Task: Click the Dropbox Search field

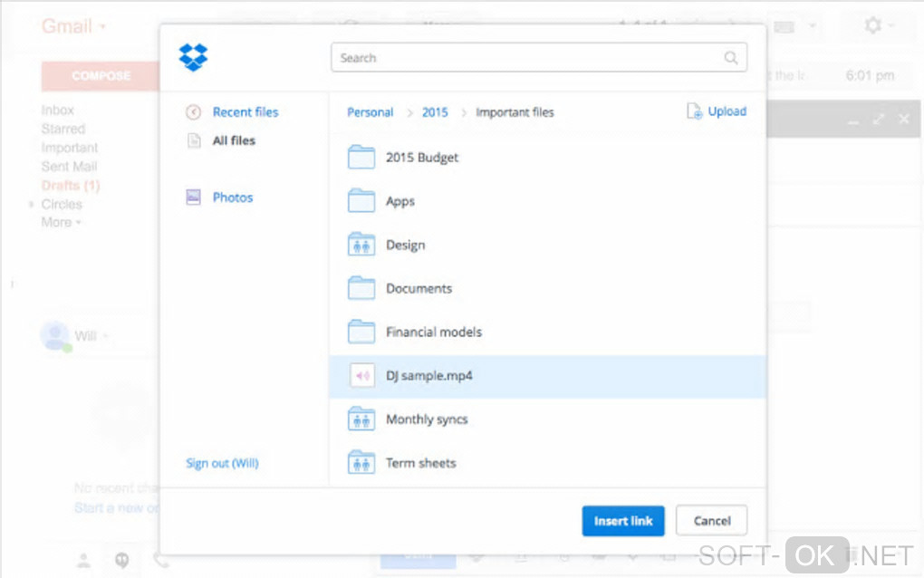Action: [x=539, y=58]
